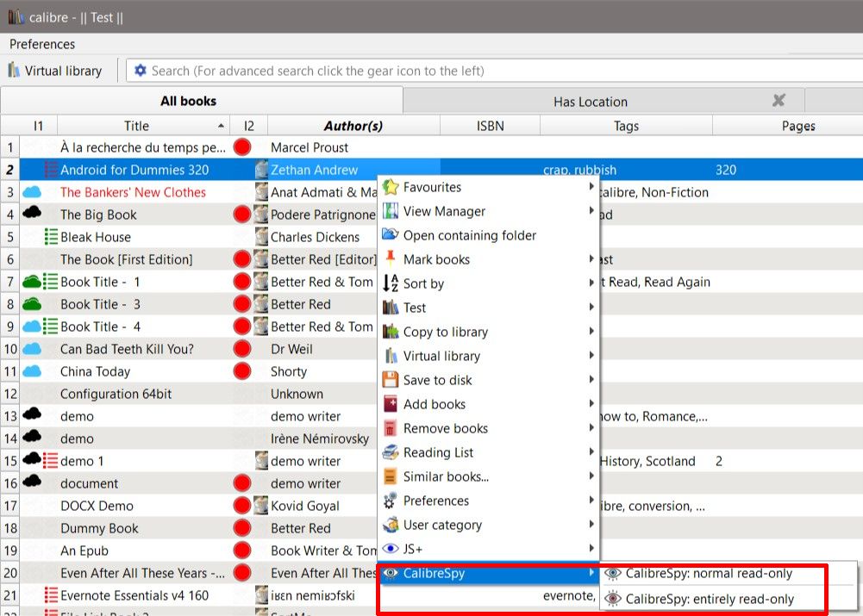Sort by the Author(s) column header
Viewport: 863px width, 616px height.
click(x=353, y=126)
